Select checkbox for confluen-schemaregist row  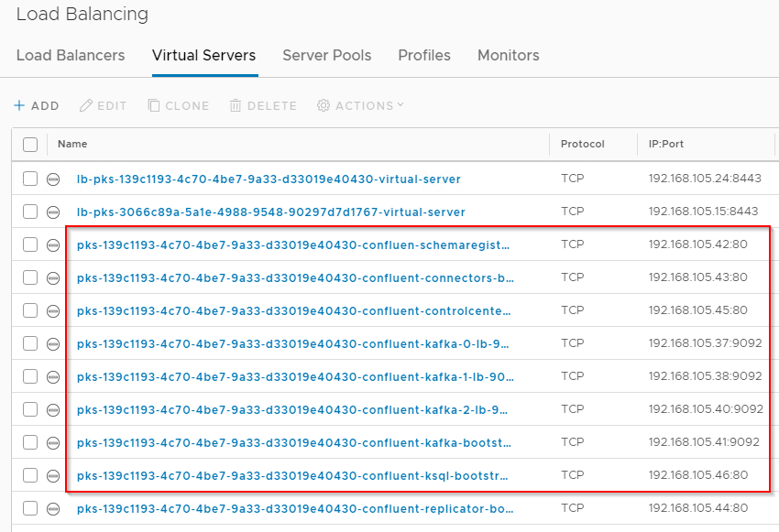pos(30,244)
